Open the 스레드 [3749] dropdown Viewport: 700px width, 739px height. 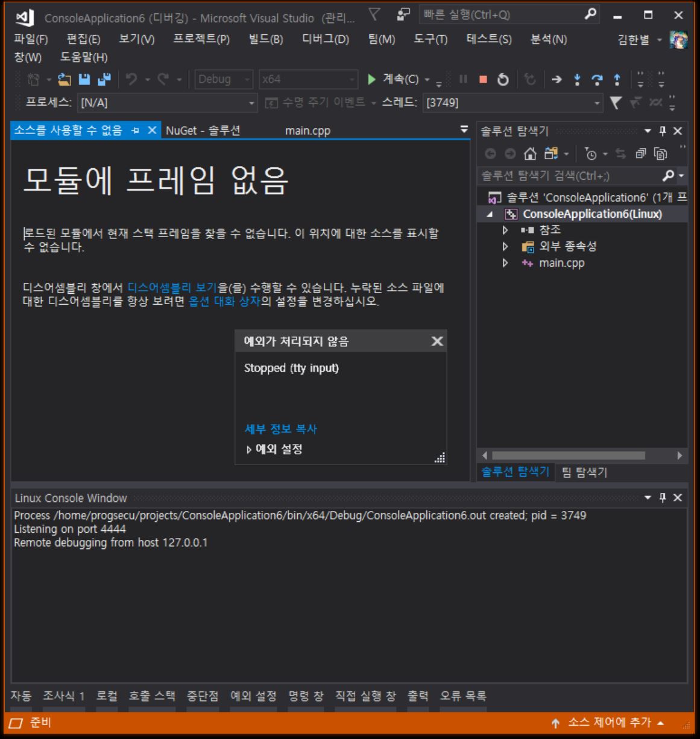597,102
